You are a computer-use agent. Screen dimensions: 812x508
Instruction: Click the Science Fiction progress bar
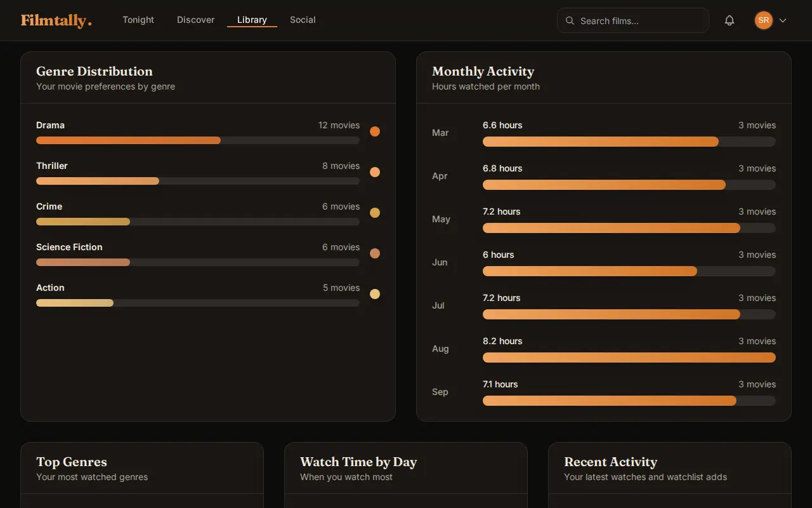pyautogui.click(x=198, y=262)
